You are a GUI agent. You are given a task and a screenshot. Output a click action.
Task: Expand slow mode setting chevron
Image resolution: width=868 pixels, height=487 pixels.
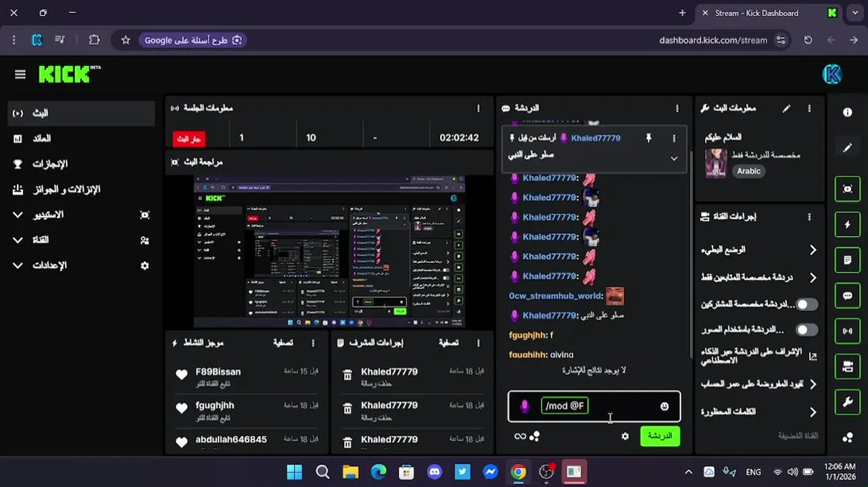tap(813, 250)
